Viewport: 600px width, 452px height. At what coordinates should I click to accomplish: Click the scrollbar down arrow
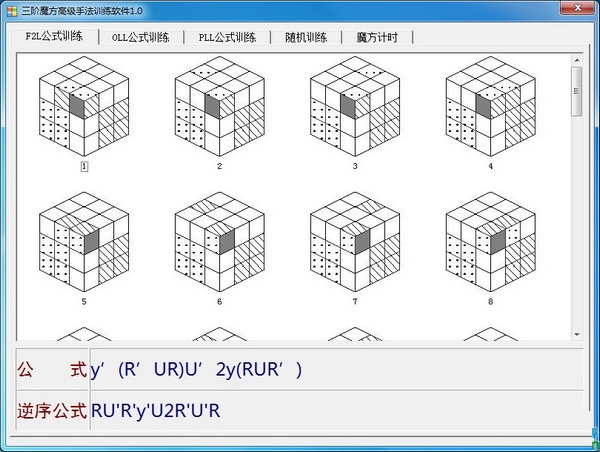[x=577, y=335]
